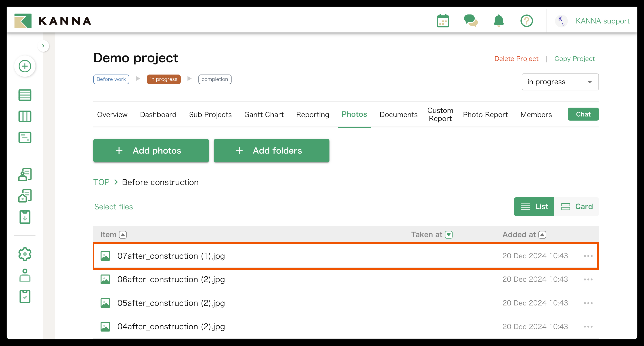Screen dimensions: 644x346
Task: Click the Add photos button
Action: tap(151, 151)
